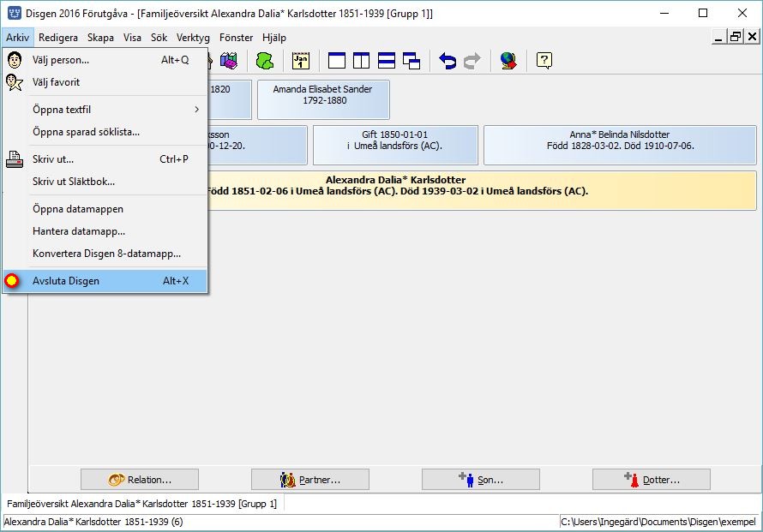Select the cascading windows layout icon

point(412,61)
